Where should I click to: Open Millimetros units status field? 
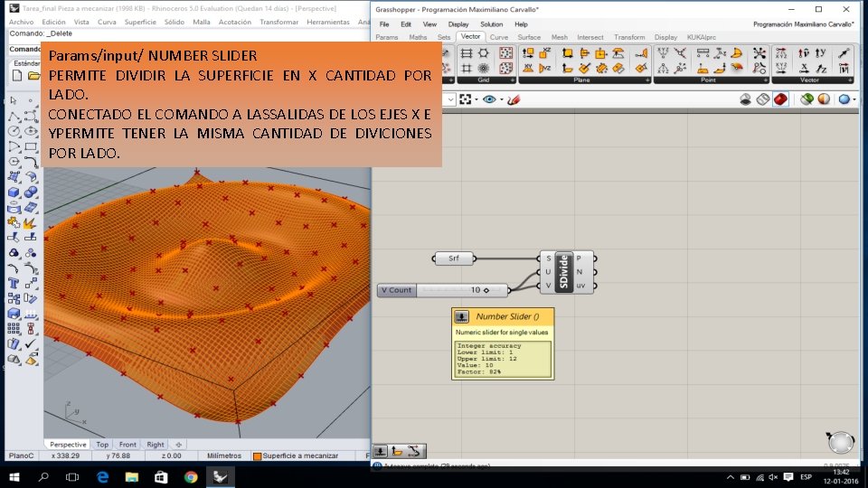224,455
